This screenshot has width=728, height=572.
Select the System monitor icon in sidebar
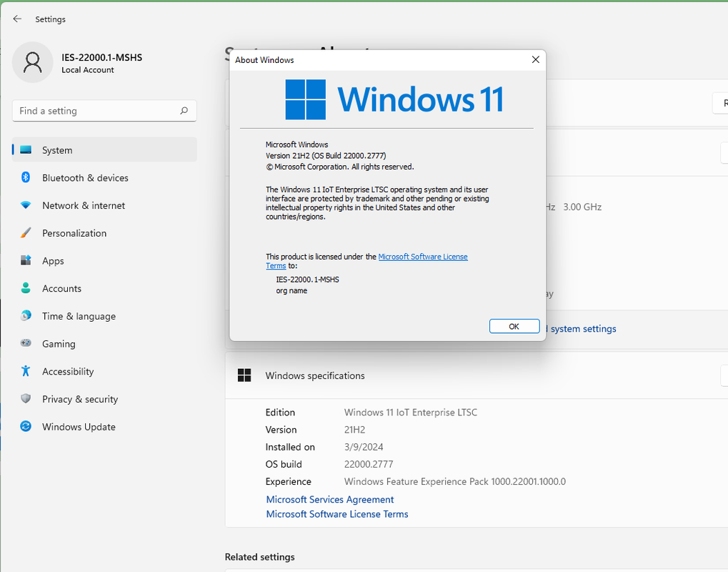(x=26, y=150)
